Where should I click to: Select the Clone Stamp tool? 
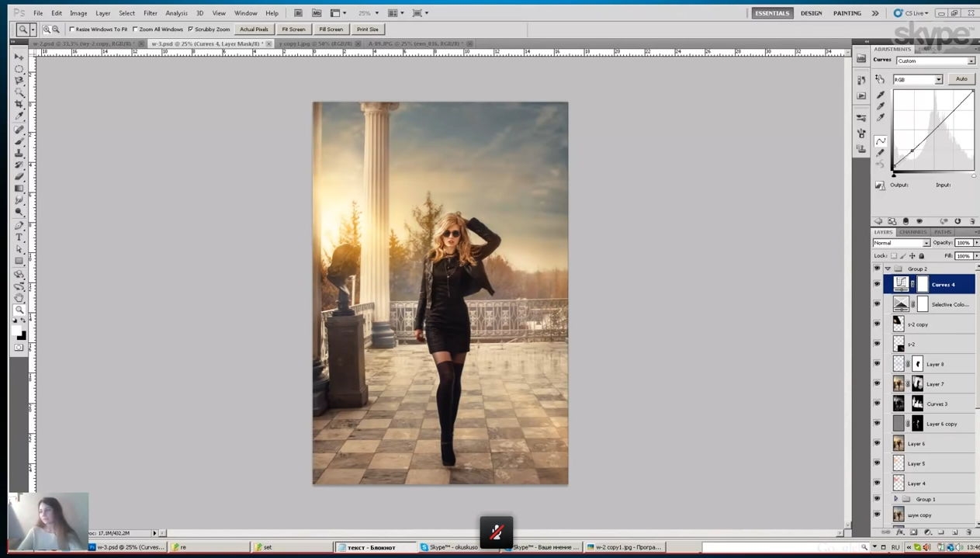tap(19, 153)
